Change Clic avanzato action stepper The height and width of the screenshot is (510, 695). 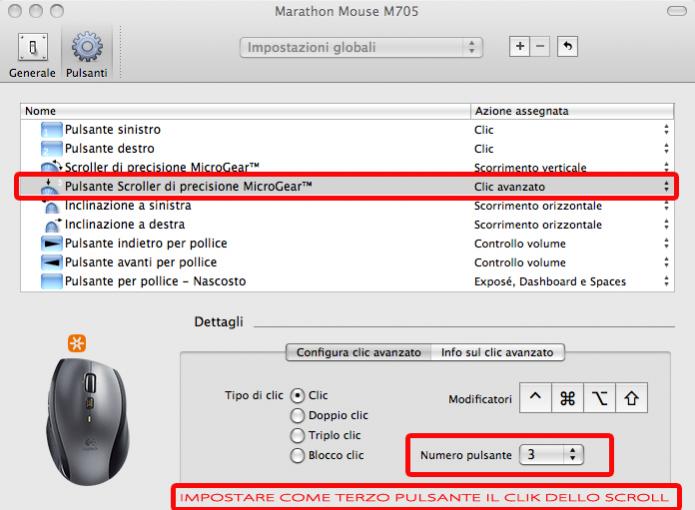coord(666,187)
